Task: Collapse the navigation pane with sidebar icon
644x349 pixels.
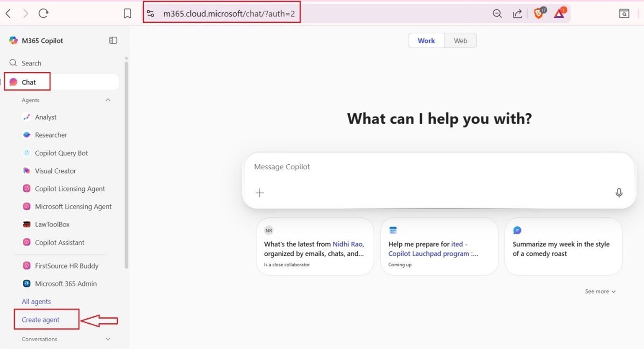Action: [113, 41]
